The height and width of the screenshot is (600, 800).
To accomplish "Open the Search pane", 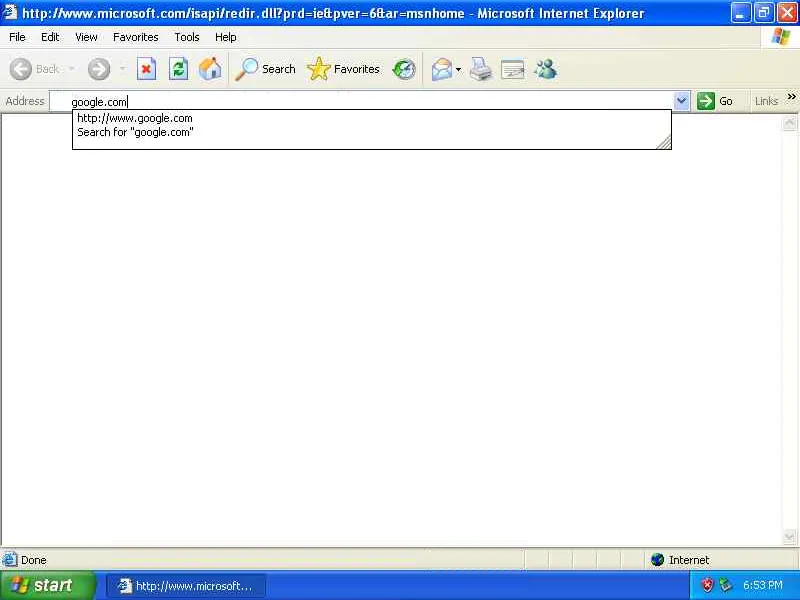I will (x=265, y=69).
